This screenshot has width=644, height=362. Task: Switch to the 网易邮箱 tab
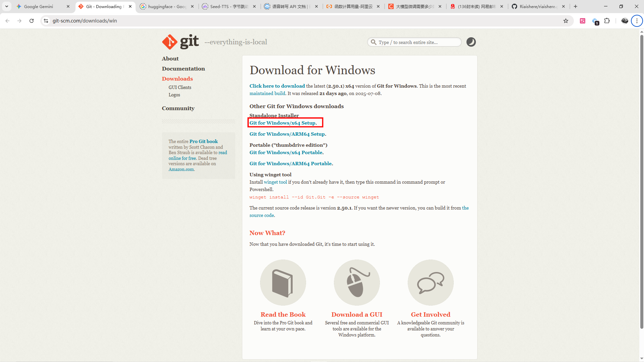(x=477, y=6)
